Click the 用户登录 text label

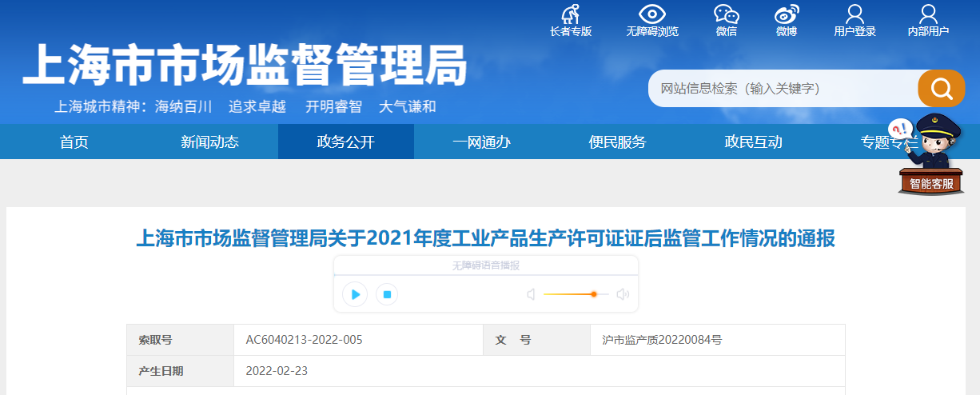coord(855,31)
